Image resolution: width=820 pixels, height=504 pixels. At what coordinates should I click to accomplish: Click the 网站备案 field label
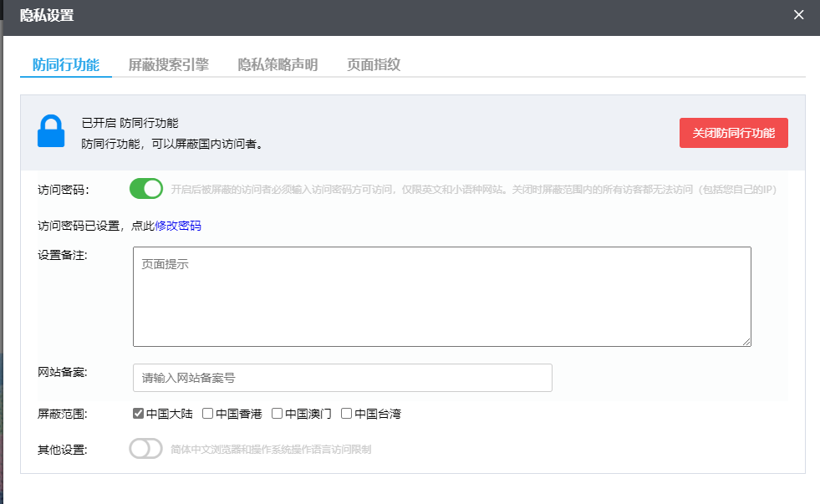tap(63, 372)
